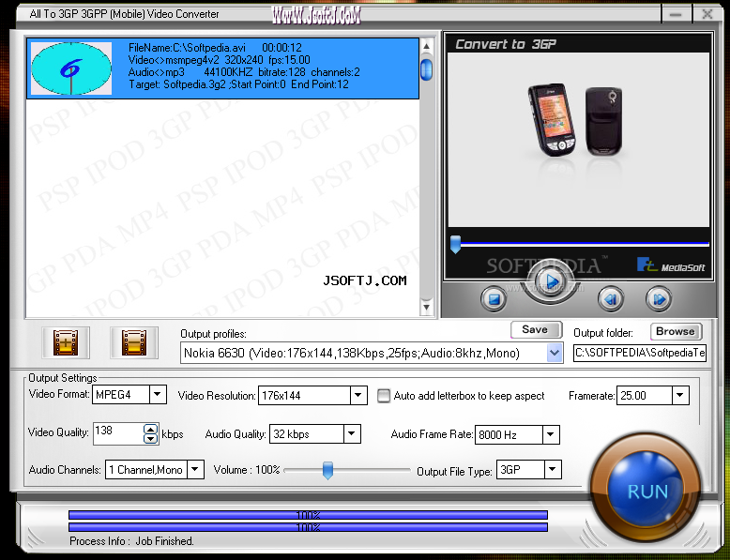730x560 pixels.
Task: Toggle auto add letterbox checkbox
Action: 384,396
